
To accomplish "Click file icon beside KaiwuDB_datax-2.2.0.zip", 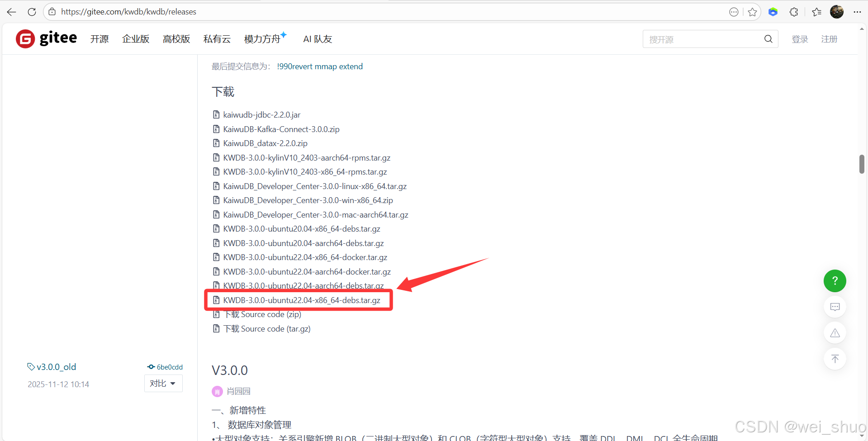I will click(x=216, y=143).
